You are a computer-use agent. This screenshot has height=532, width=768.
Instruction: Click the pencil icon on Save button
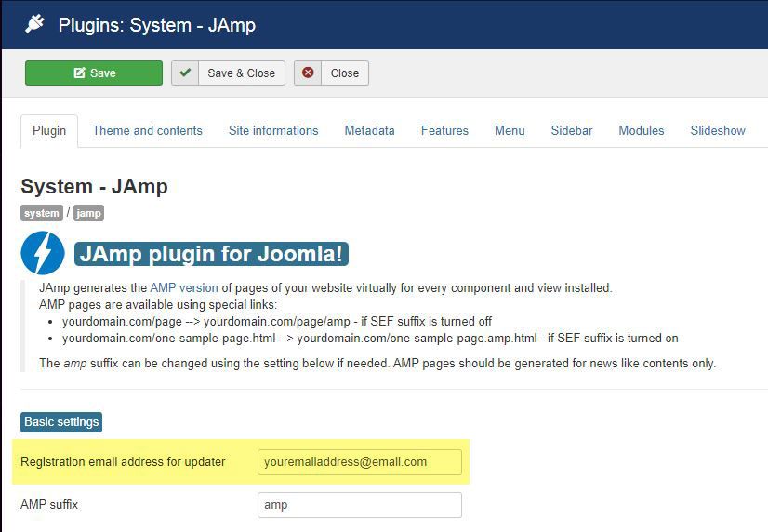click(79, 73)
